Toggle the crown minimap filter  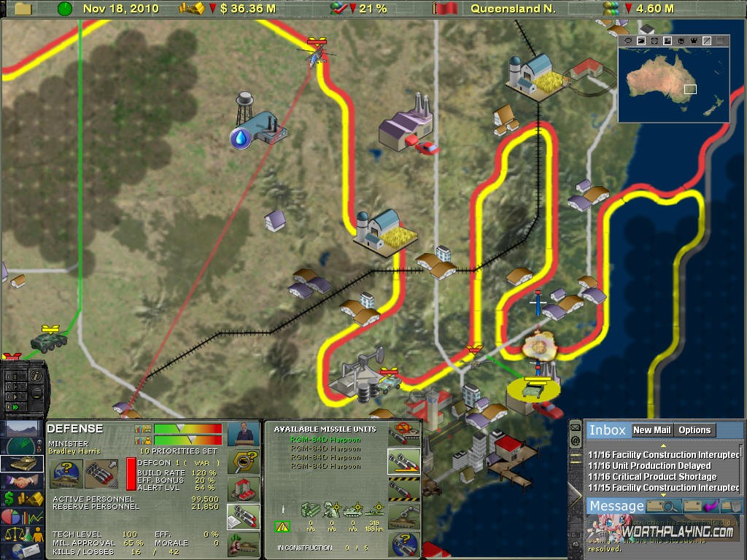coord(693,42)
